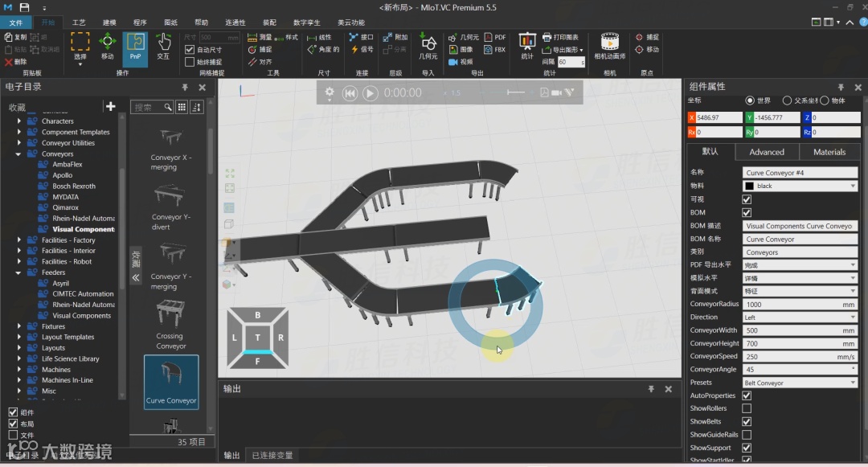The width and height of the screenshot is (868, 467).
Task: Select the 物体 coordinate radio button
Action: click(825, 100)
